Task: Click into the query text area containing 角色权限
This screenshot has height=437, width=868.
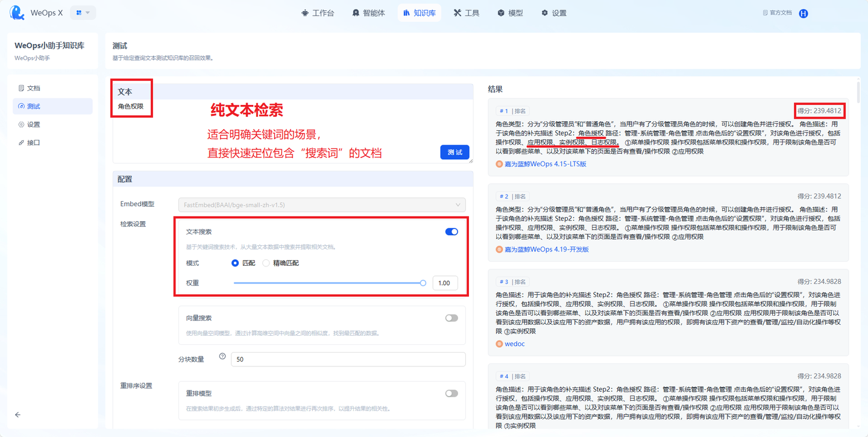Action: [292, 131]
